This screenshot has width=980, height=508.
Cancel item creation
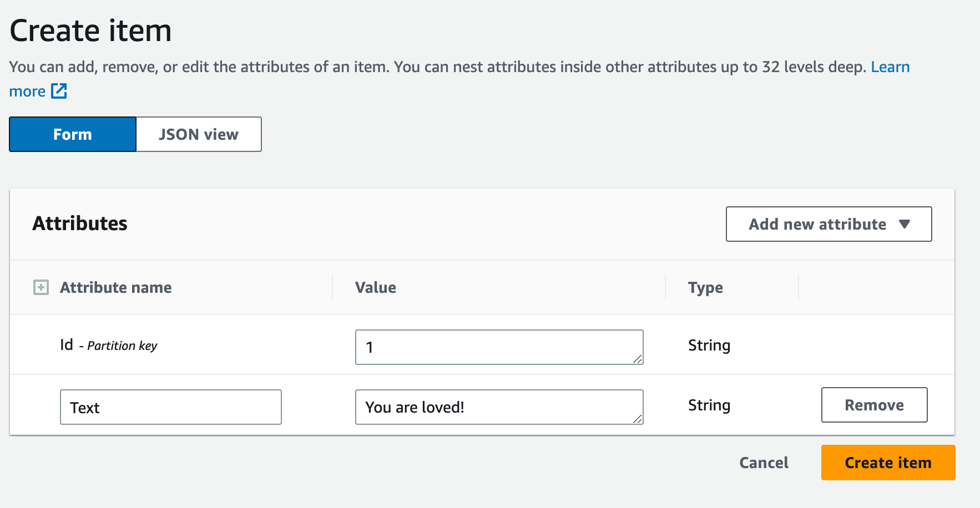pyautogui.click(x=764, y=463)
